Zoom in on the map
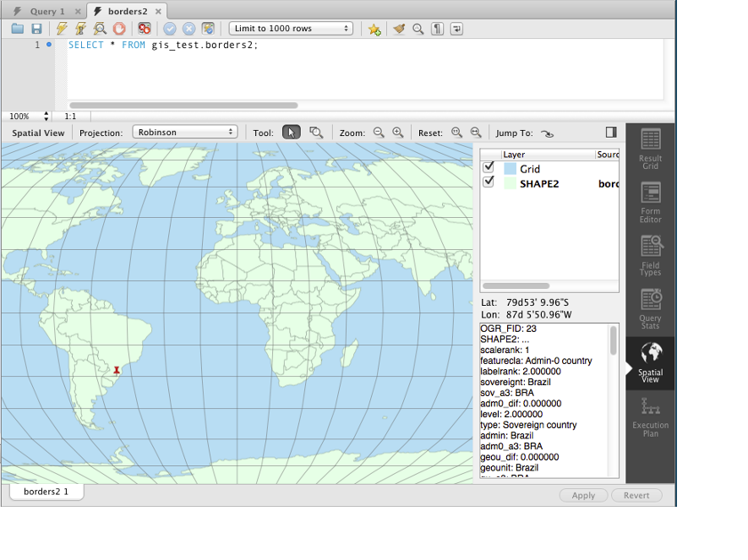748x560 pixels. pyautogui.click(x=397, y=133)
